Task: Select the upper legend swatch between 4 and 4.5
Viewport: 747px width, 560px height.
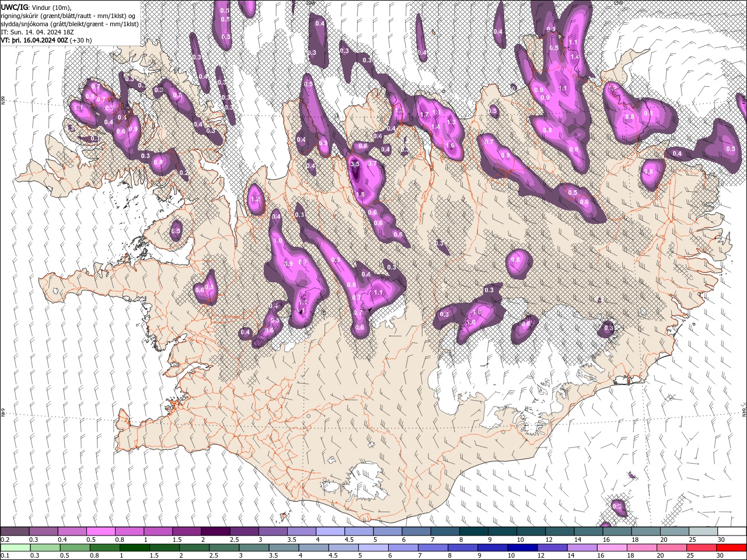Action: pyautogui.click(x=330, y=531)
